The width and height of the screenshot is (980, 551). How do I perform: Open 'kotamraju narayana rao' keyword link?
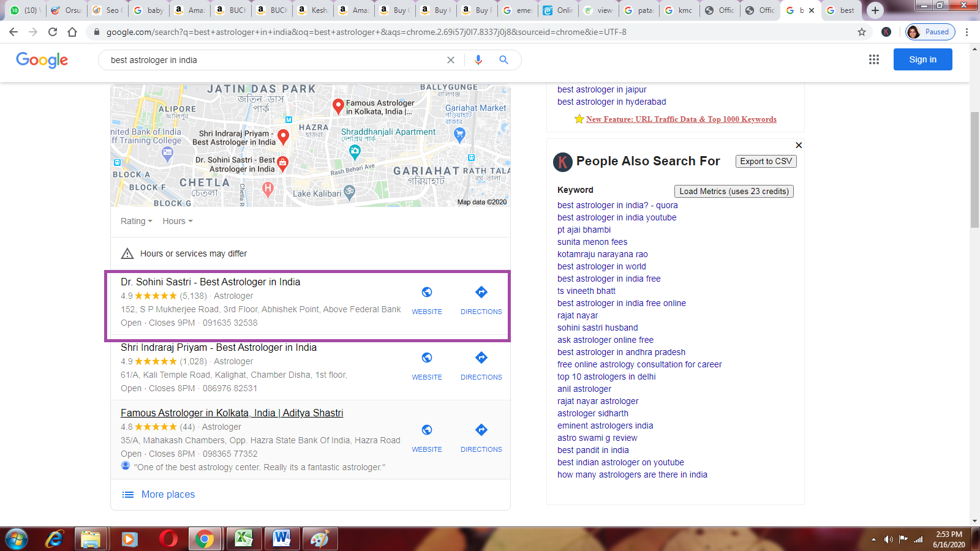(602, 254)
